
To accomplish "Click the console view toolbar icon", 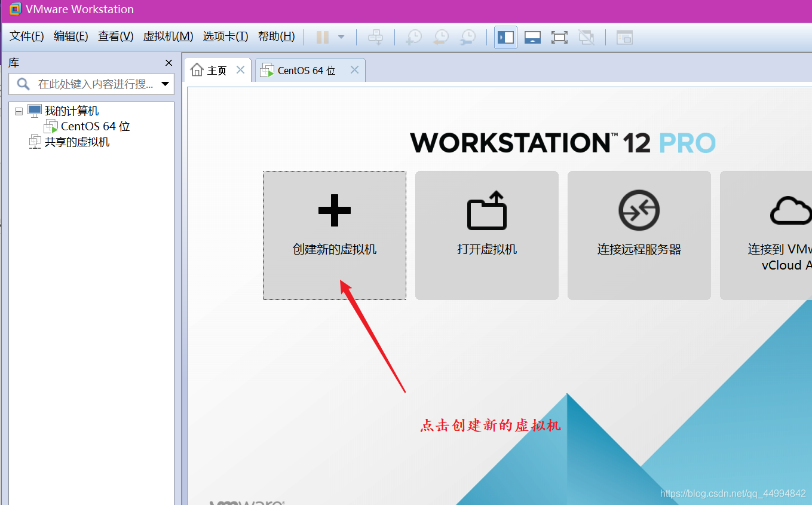I will (624, 38).
